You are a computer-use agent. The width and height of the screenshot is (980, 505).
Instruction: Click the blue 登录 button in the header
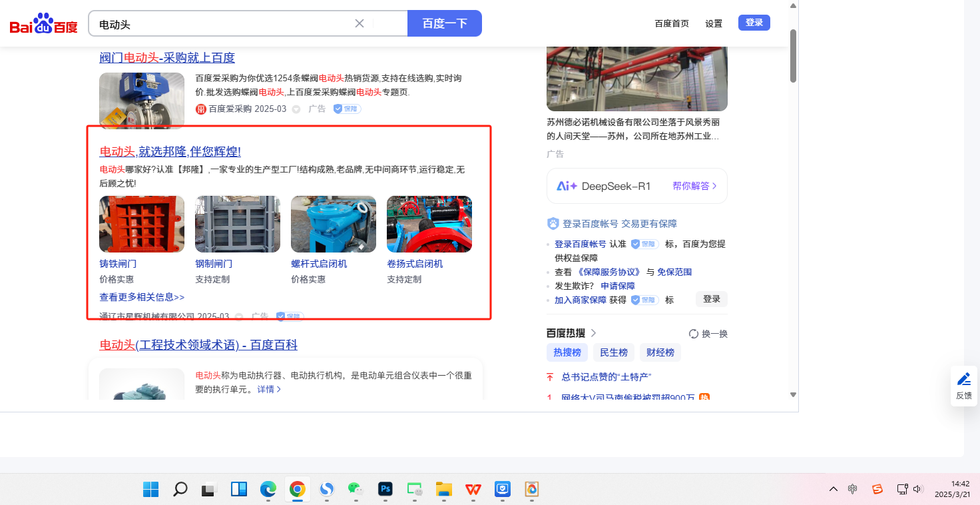point(754,23)
